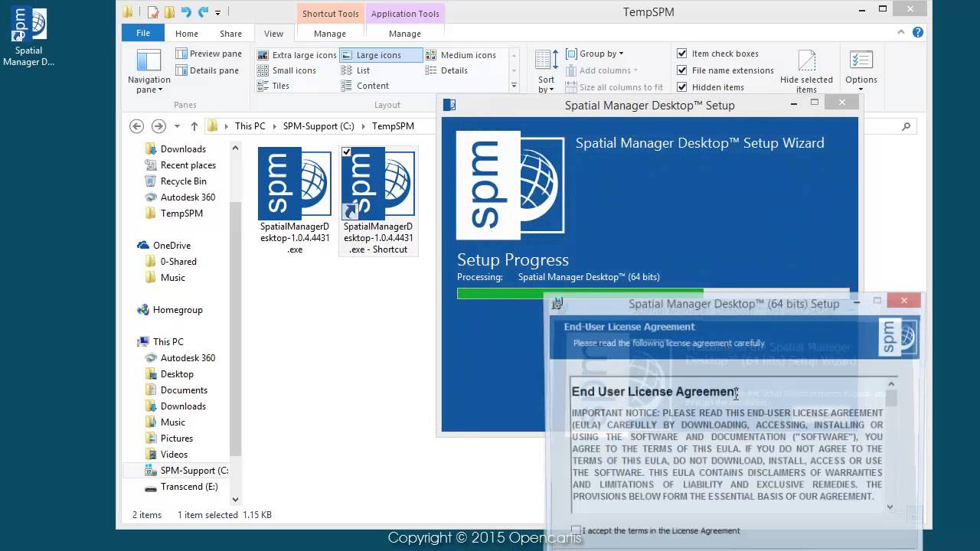Image resolution: width=980 pixels, height=551 pixels.
Task: Open the Sort by dropdown
Action: point(547,71)
